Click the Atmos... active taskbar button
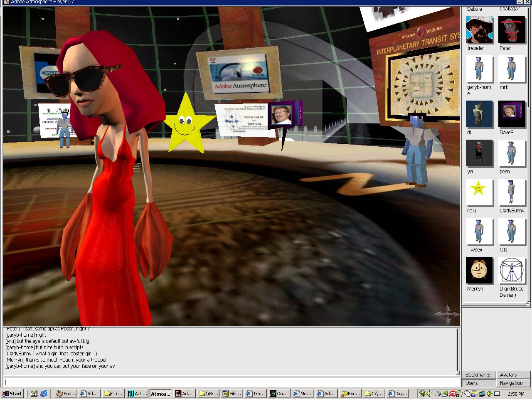 pyautogui.click(x=161, y=394)
